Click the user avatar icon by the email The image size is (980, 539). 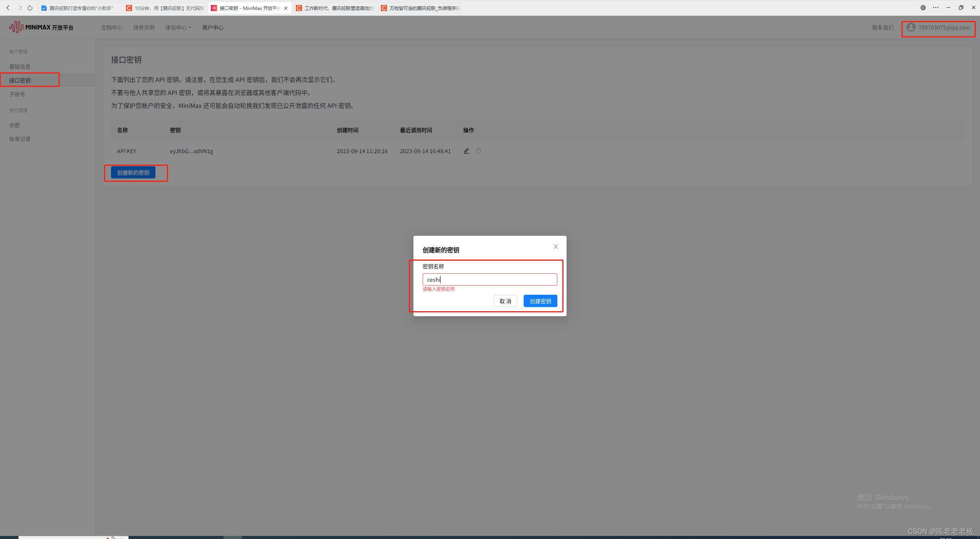tap(911, 27)
